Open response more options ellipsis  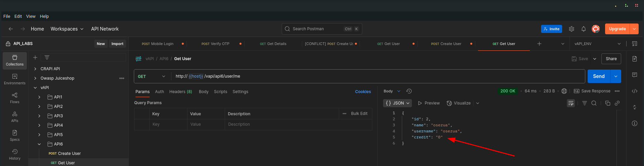pos(617,91)
